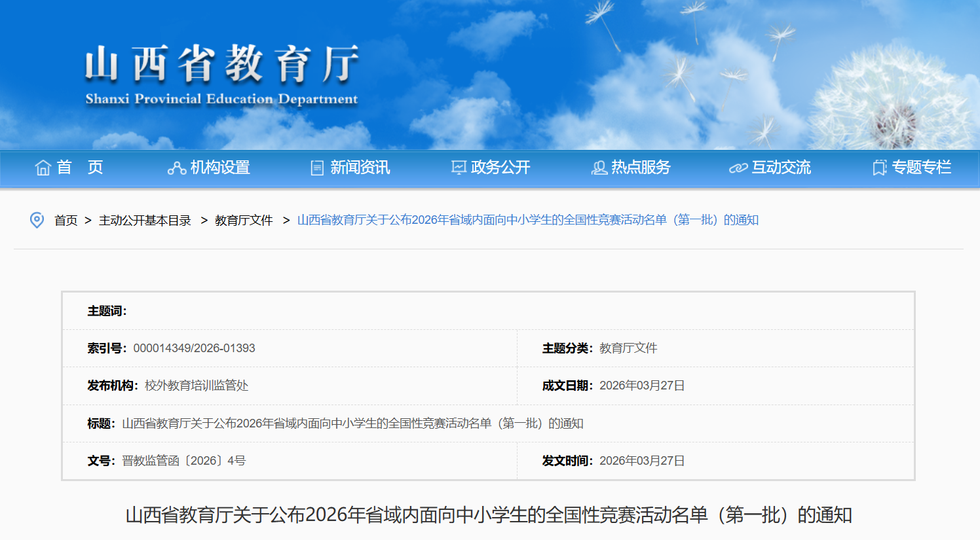This screenshot has height=540, width=980.
Task: Open the 机构设置 menu item
Action: click(x=220, y=168)
